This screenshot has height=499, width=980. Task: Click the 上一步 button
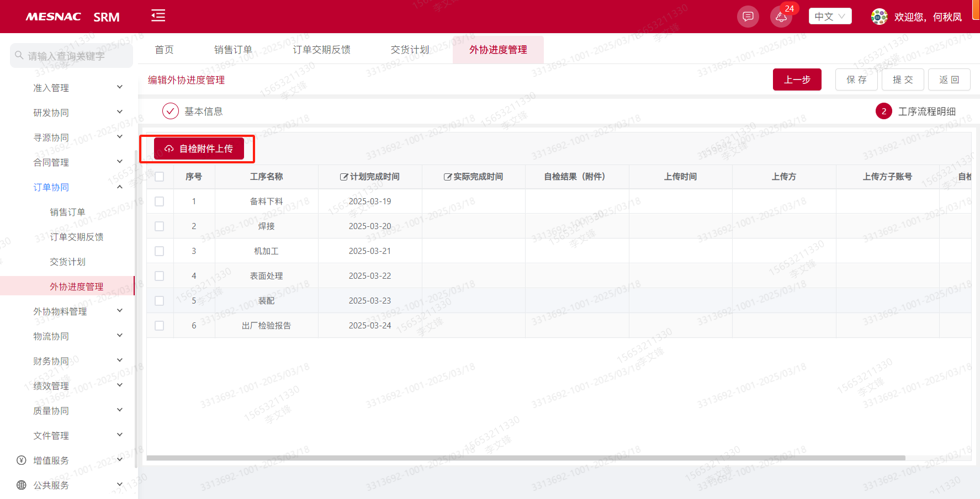pos(797,79)
